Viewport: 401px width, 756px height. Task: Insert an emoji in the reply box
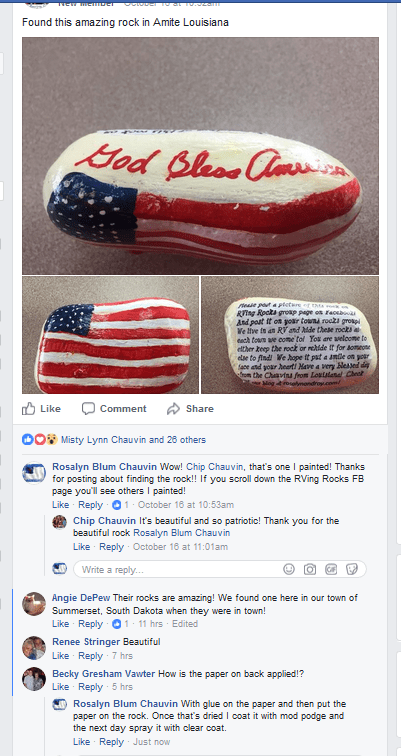tap(289, 569)
